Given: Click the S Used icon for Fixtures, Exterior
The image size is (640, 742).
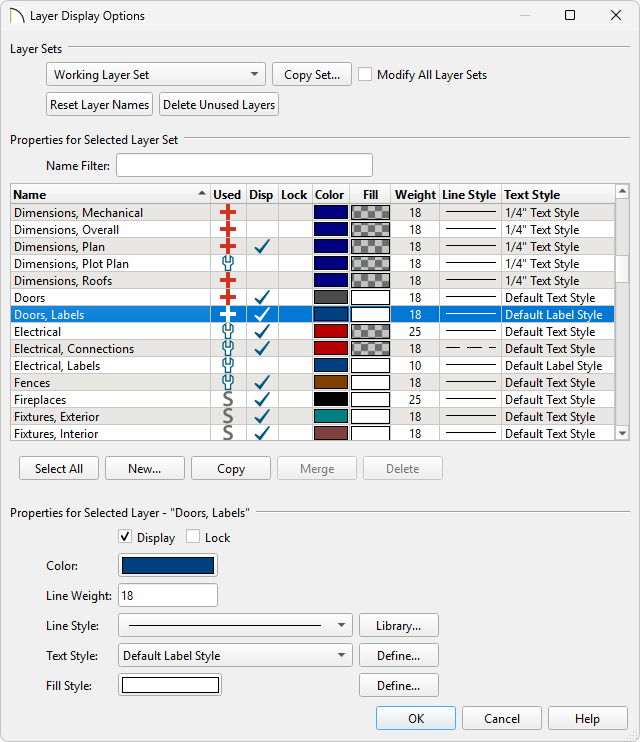Looking at the screenshot, I should (228, 417).
